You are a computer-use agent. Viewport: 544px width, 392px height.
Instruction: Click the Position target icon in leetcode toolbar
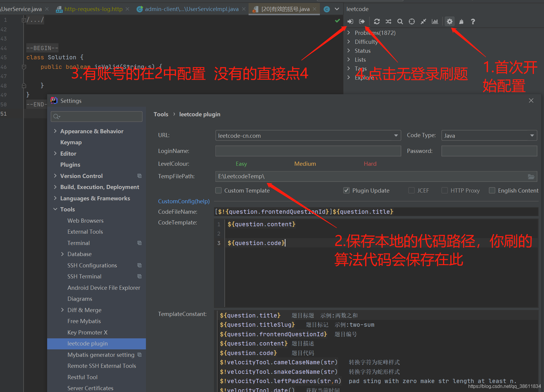point(412,21)
